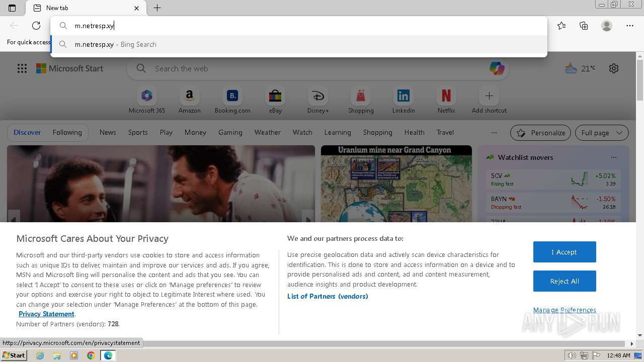Open a new tab with plus button
Viewport: 644px width, 362px height.
coord(157,8)
